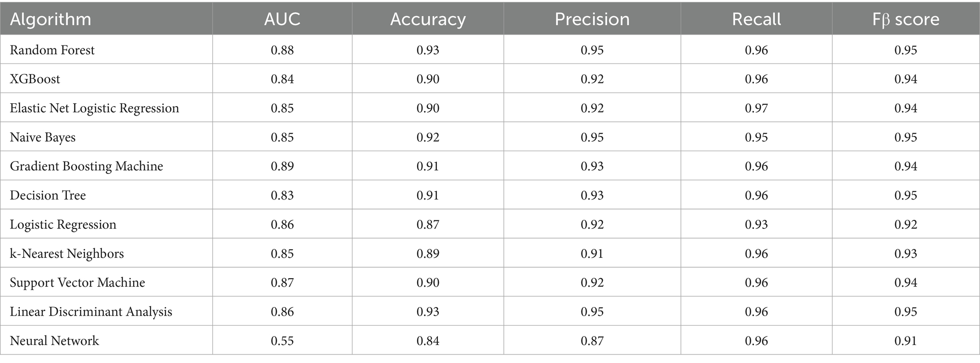Click the Naive Bayes row label
The width and height of the screenshot is (980, 363).
(43, 137)
